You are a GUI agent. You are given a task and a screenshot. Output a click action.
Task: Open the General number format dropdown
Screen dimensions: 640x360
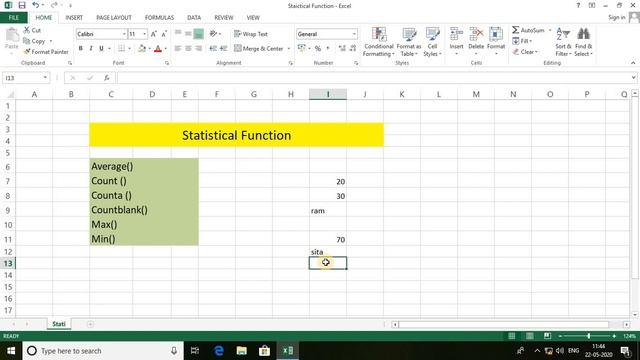click(354, 34)
